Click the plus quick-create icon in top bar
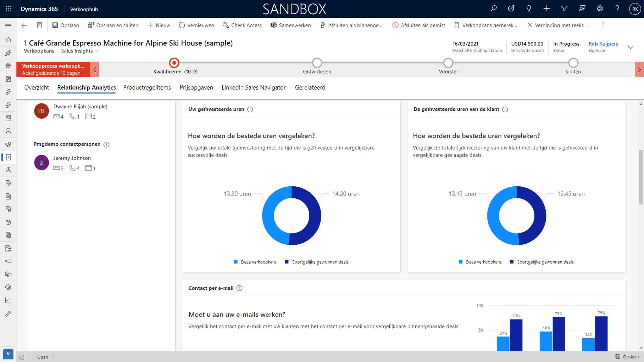 (546, 9)
